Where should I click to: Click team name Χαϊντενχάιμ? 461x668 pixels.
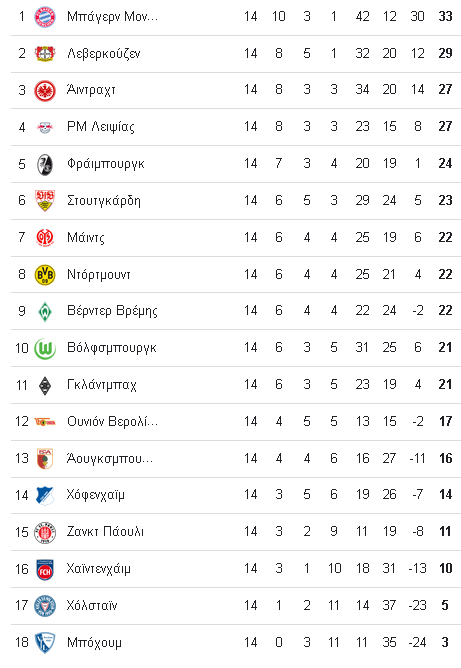(98, 569)
